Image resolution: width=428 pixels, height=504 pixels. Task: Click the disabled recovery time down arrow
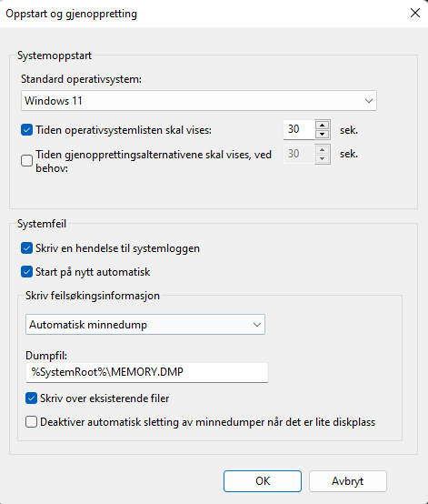[x=322, y=159]
